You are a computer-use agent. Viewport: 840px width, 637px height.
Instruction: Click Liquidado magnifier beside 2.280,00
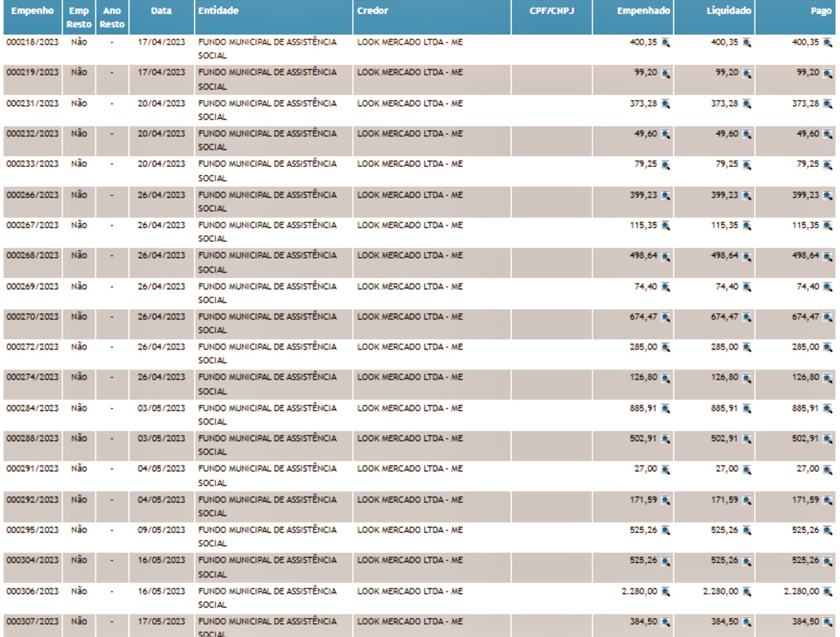coord(747,592)
